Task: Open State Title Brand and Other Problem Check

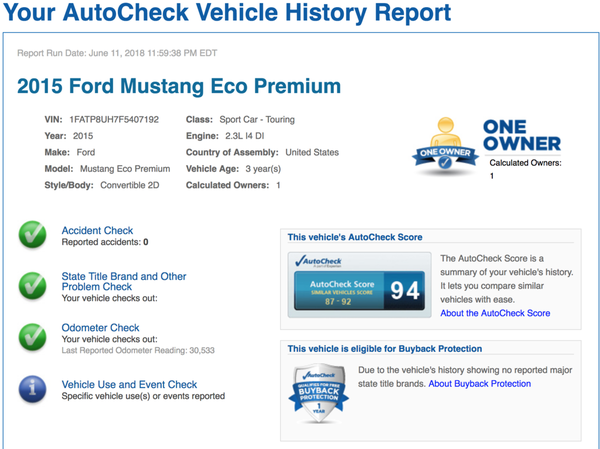Action: [124, 281]
